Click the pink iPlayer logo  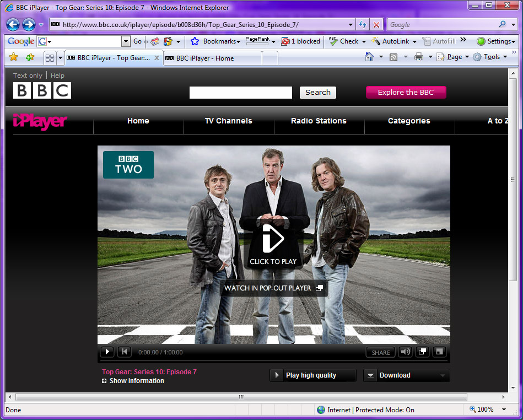click(40, 121)
